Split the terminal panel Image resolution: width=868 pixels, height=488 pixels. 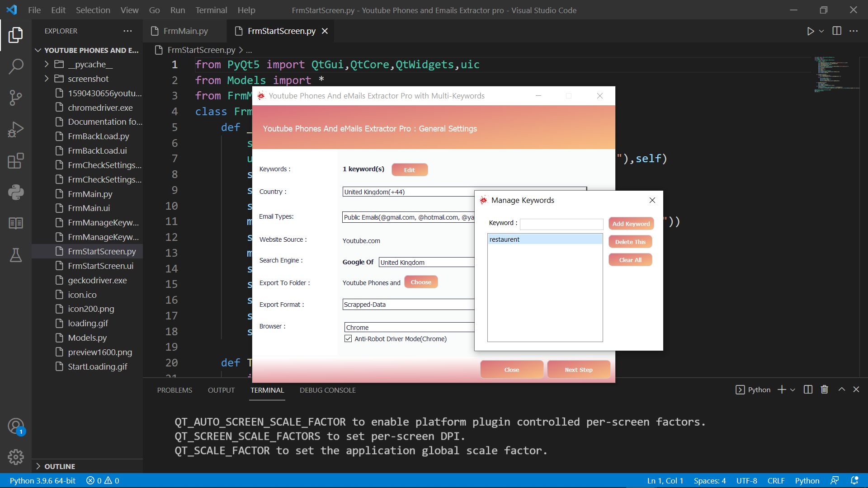point(808,389)
